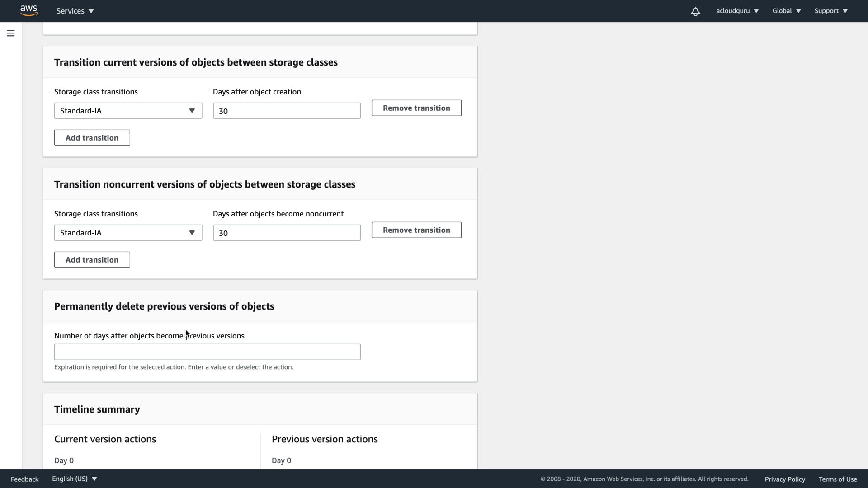Click the Days after object creation field

(287, 111)
